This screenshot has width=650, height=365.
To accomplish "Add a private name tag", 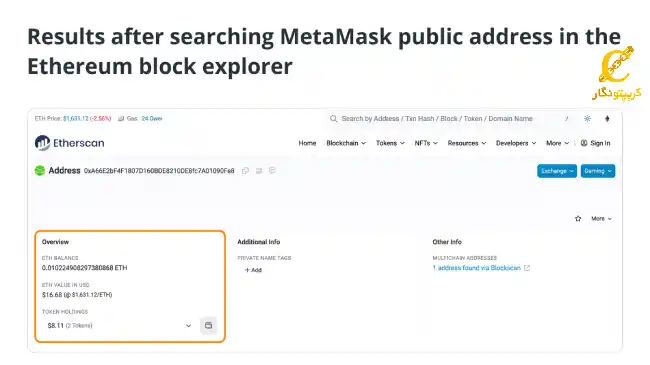I will point(253,270).
